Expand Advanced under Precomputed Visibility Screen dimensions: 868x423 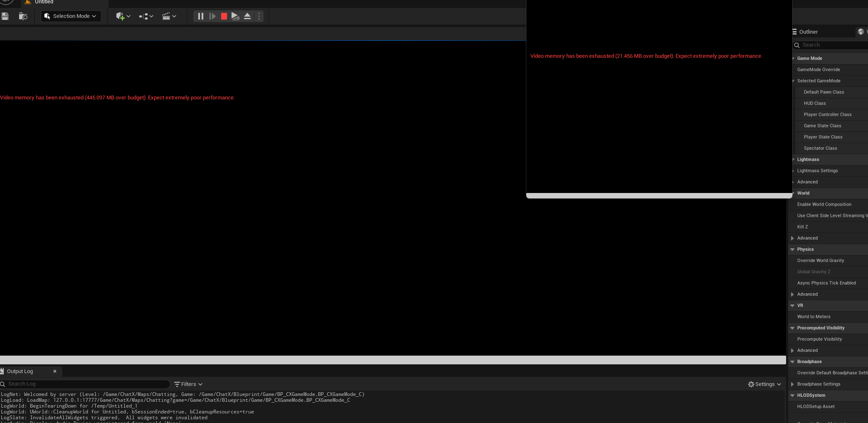coord(792,351)
